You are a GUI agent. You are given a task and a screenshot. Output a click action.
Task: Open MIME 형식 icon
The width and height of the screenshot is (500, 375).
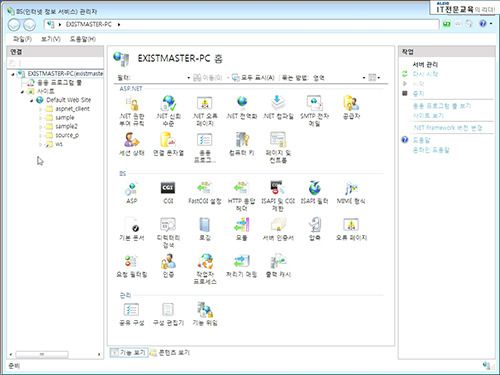(351, 192)
